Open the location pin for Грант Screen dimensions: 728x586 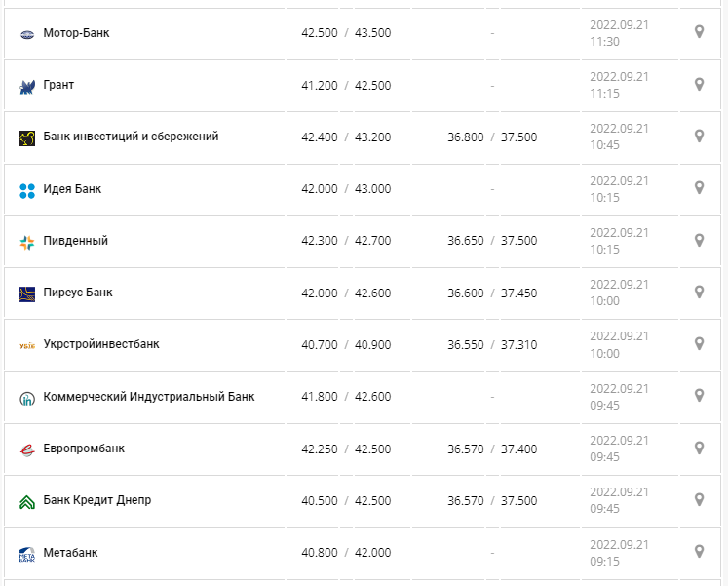tap(699, 84)
